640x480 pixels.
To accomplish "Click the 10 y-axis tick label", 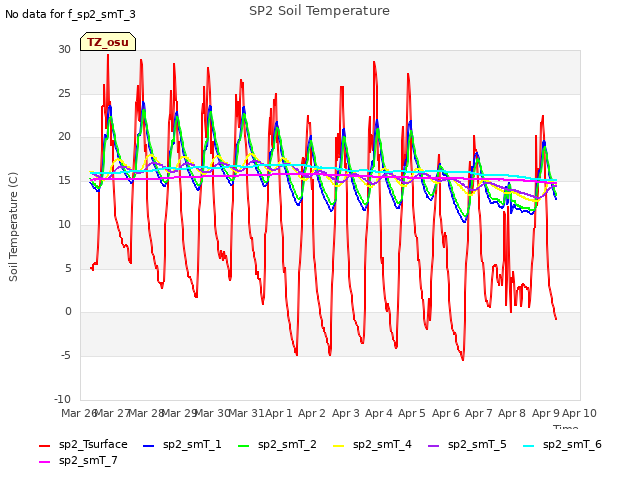I will 64,224.
